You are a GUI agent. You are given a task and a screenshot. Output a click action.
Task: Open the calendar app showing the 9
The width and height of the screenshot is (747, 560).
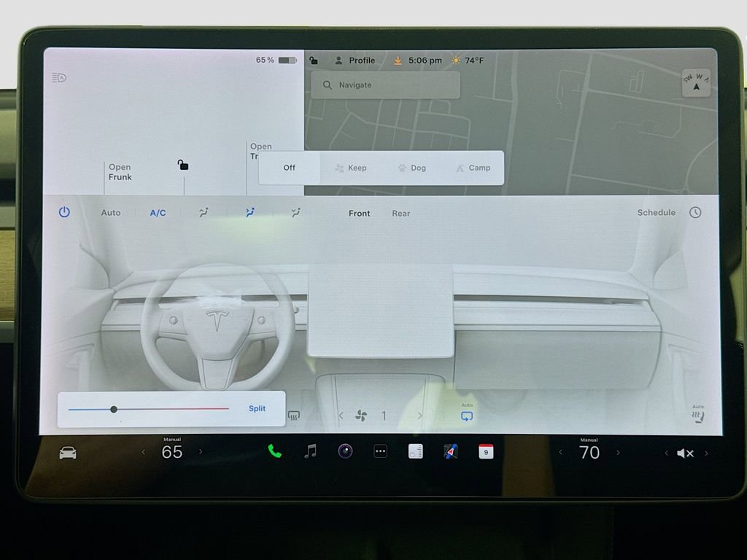486,451
